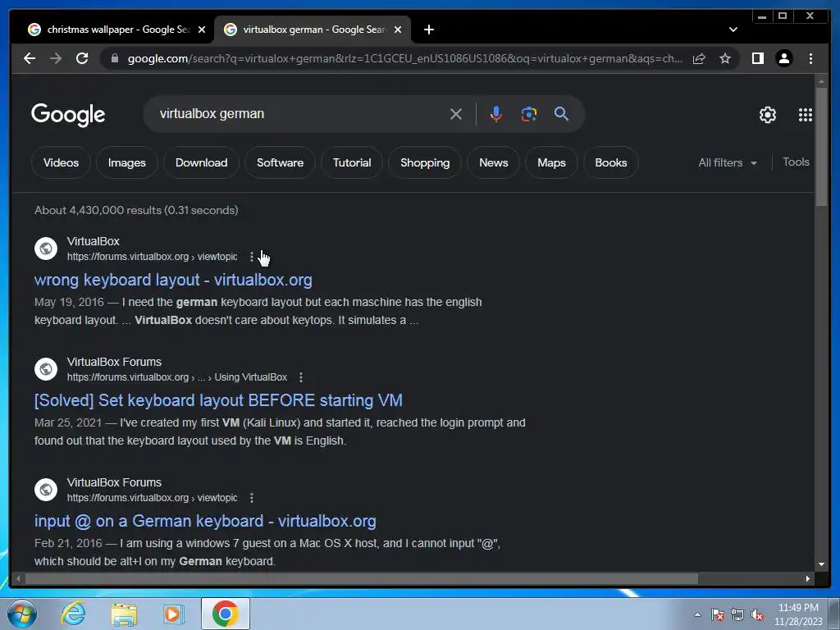Open 'input @ on a German keyboard' result
The image size is (840, 630).
pos(205,521)
